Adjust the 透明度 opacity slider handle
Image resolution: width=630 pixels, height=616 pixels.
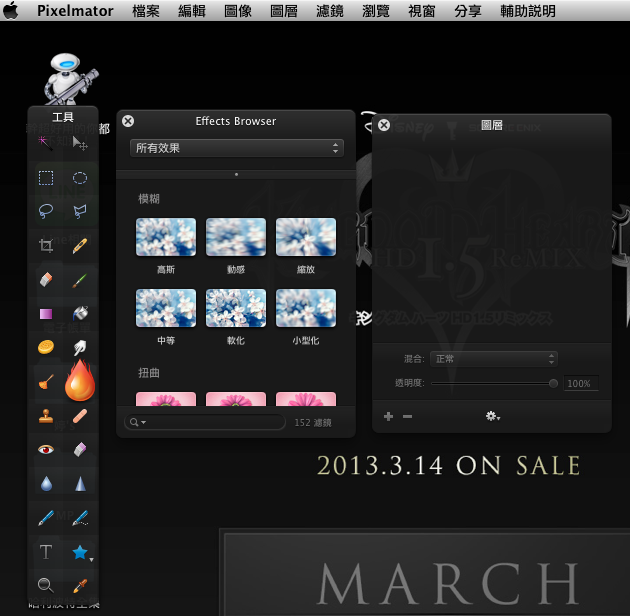click(553, 383)
